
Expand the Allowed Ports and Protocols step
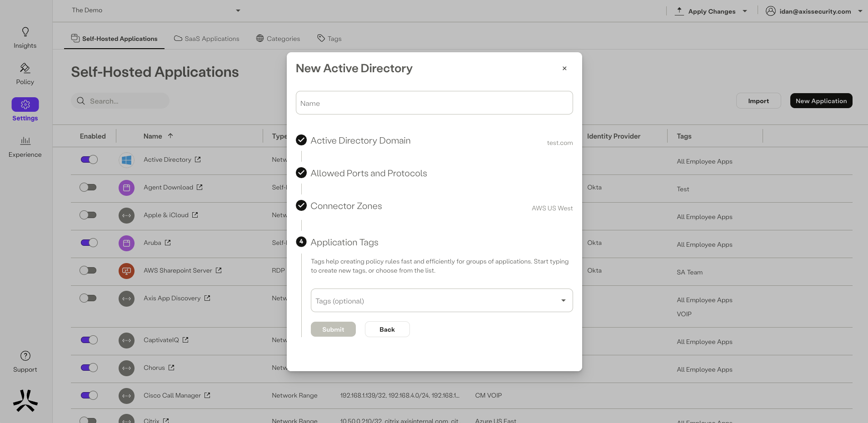[x=369, y=173]
